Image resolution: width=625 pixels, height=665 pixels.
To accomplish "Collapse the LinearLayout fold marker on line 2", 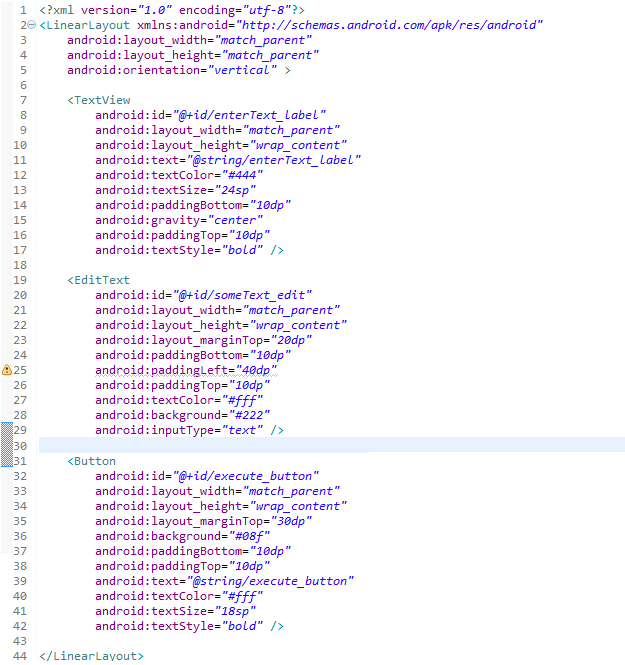I will click(31, 25).
